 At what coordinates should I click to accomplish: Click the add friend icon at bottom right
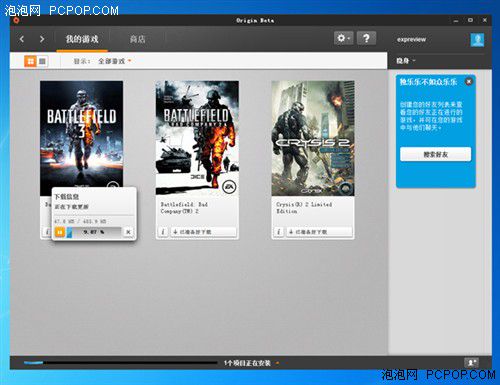[x=471, y=362]
